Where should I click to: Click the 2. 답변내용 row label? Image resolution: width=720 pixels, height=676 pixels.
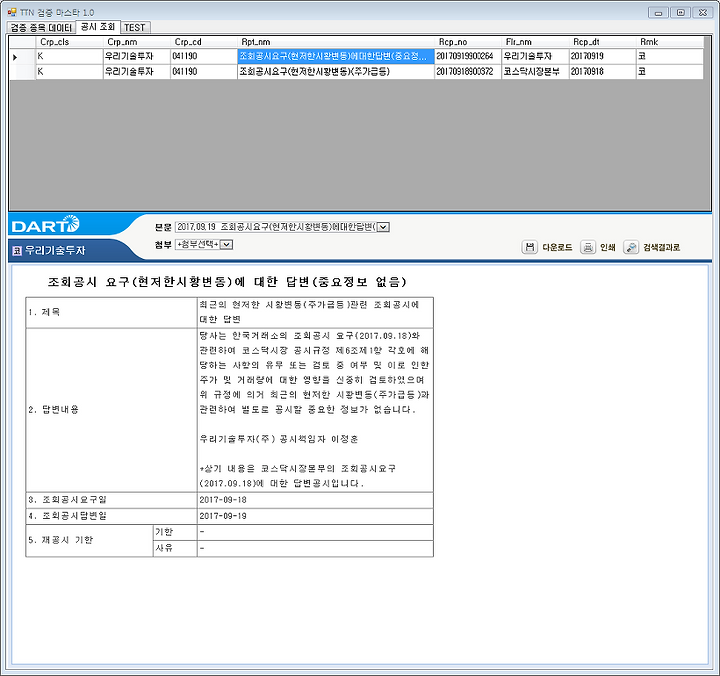point(53,410)
